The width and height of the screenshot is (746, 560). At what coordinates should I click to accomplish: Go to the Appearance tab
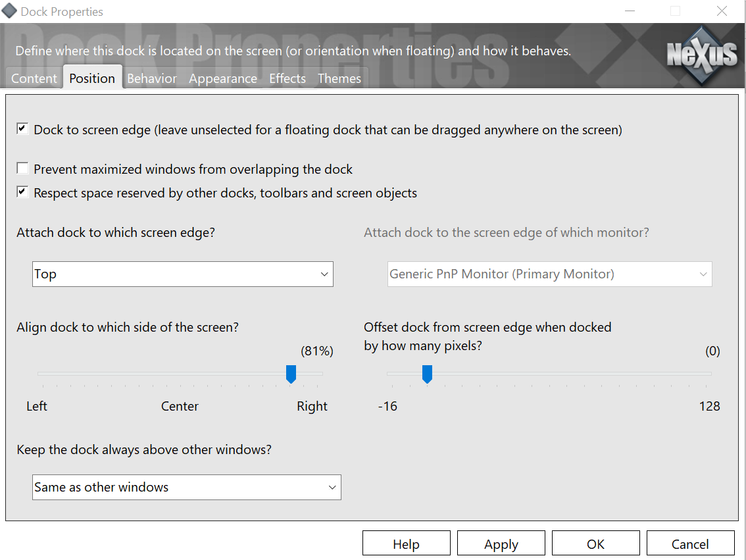(x=223, y=78)
